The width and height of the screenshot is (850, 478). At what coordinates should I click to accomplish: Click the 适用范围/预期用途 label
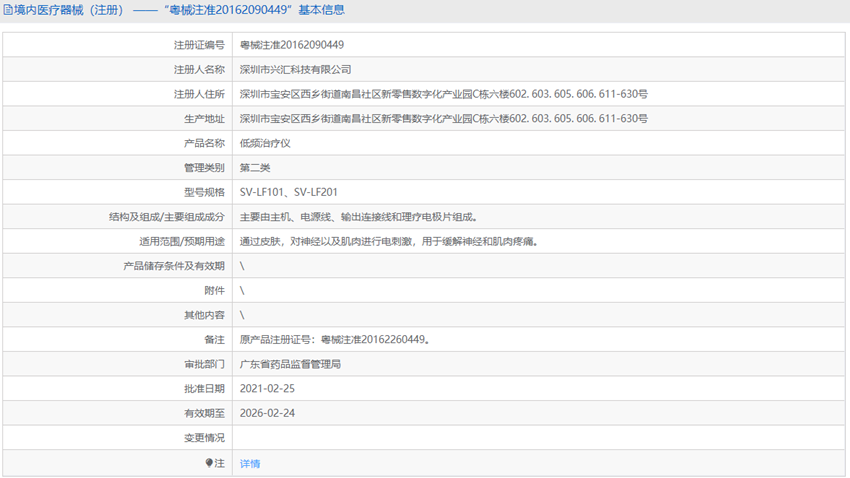pos(182,241)
